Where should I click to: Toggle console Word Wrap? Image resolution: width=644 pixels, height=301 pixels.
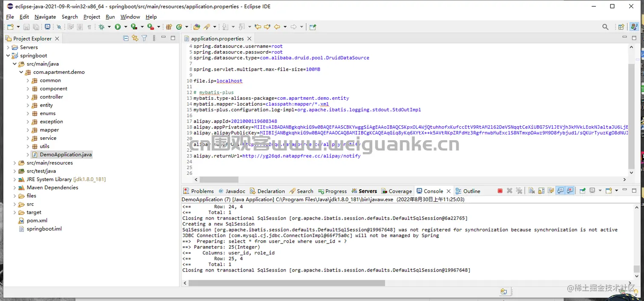click(x=551, y=191)
